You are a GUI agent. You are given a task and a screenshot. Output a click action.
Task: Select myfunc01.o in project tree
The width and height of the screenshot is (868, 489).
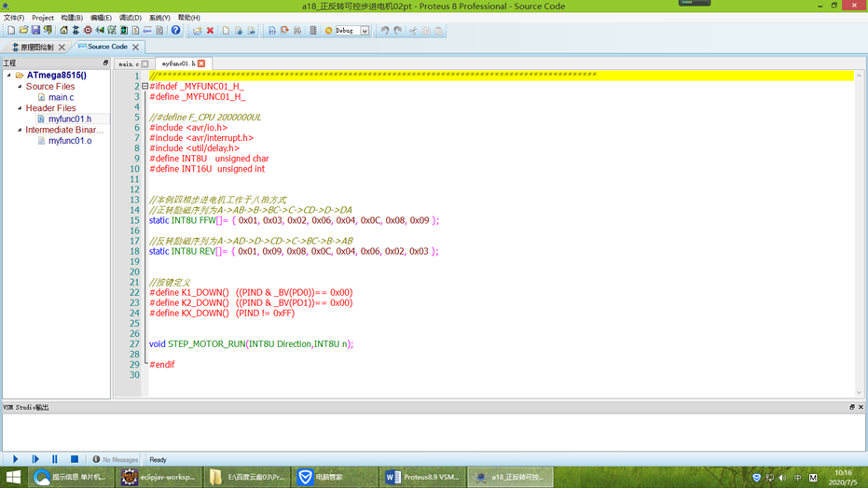pyautogui.click(x=70, y=141)
